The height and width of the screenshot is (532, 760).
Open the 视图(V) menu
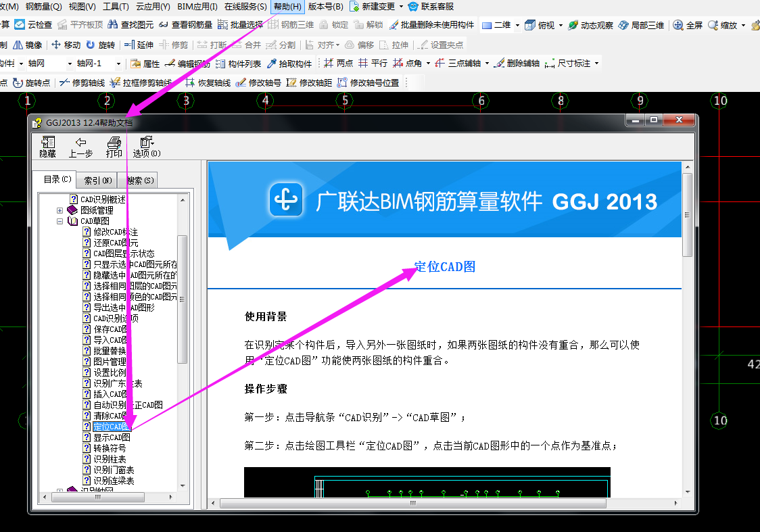click(x=82, y=6)
